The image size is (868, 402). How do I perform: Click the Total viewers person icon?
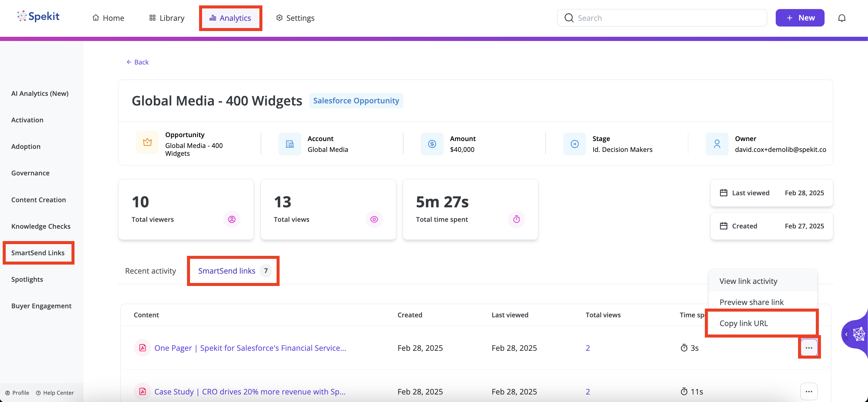(232, 219)
